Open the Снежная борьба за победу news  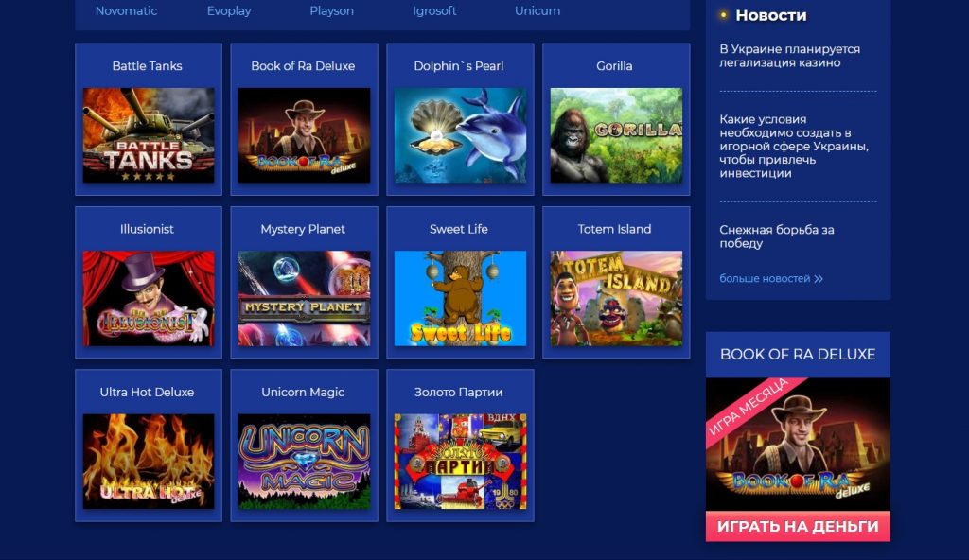coord(777,236)
